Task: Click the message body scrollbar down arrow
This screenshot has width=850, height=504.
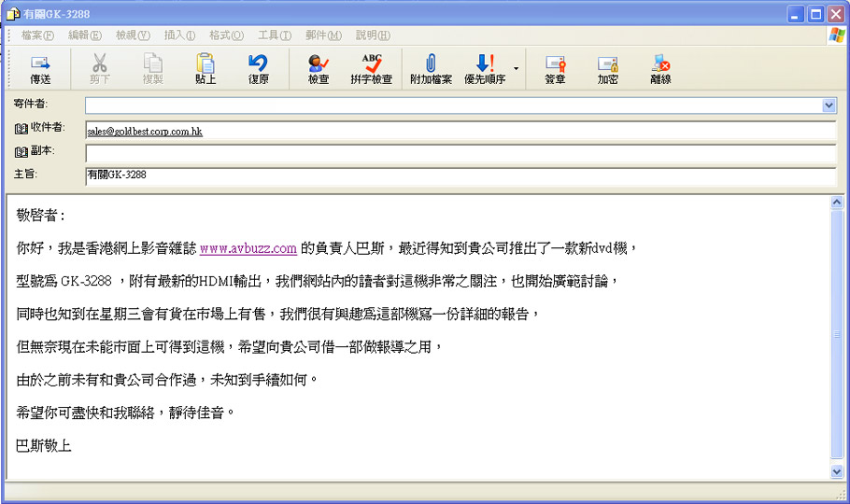Action: click(x=837, y=471)
